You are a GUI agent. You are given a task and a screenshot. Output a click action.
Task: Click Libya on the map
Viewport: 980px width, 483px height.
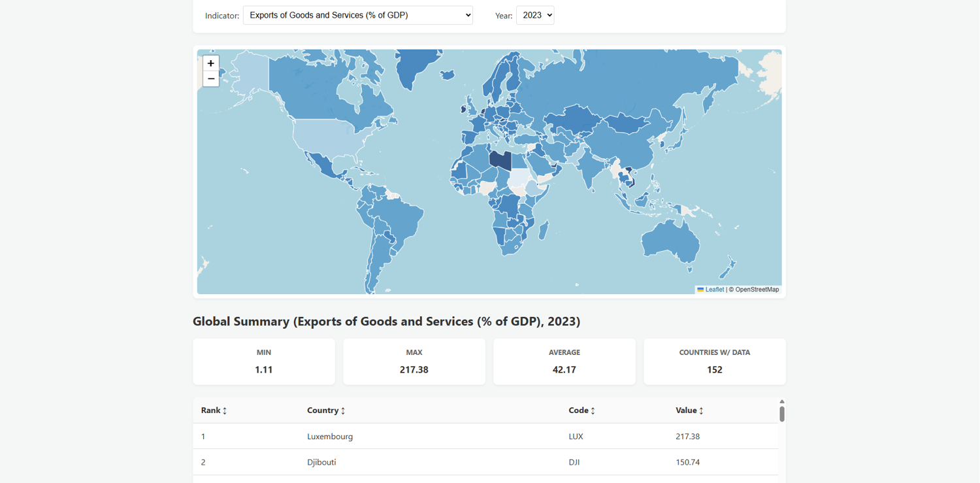[500, 159]
